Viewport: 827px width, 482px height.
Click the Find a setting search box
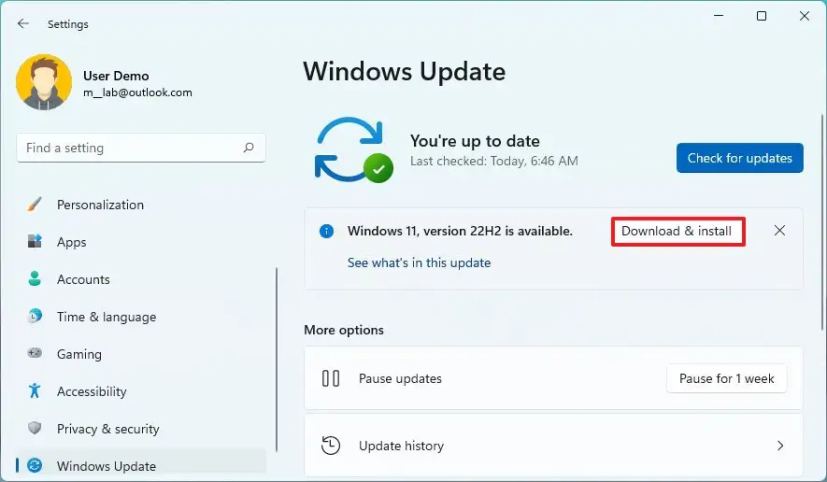point(141,148)
